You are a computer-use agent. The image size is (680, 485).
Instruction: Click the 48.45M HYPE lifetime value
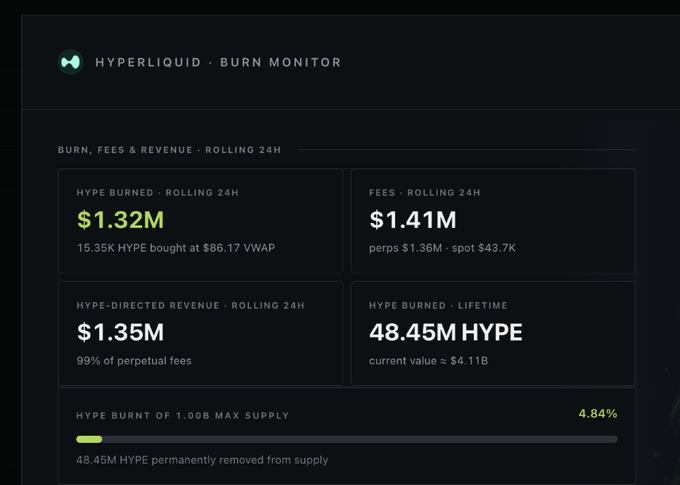coord(446,332)
